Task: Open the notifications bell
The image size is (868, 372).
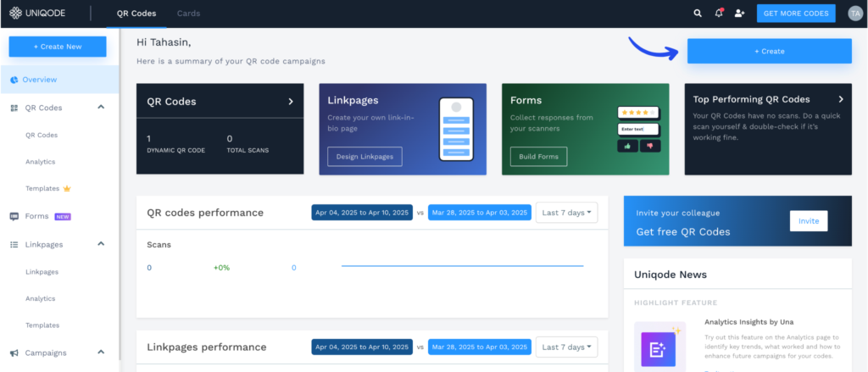Action: click(x=719, y=14)
